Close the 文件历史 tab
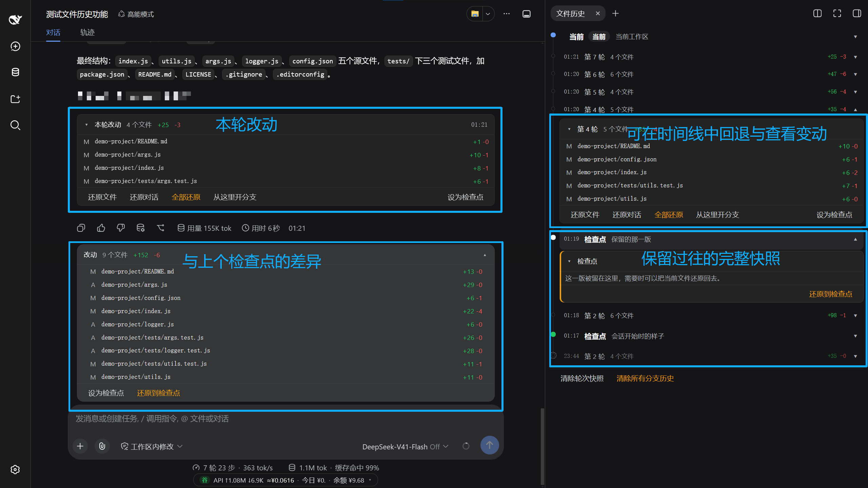 (x=598, y=14)
